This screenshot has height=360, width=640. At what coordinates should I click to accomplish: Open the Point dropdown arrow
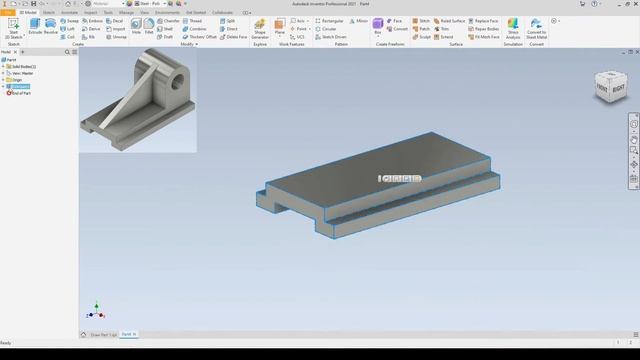309,29
